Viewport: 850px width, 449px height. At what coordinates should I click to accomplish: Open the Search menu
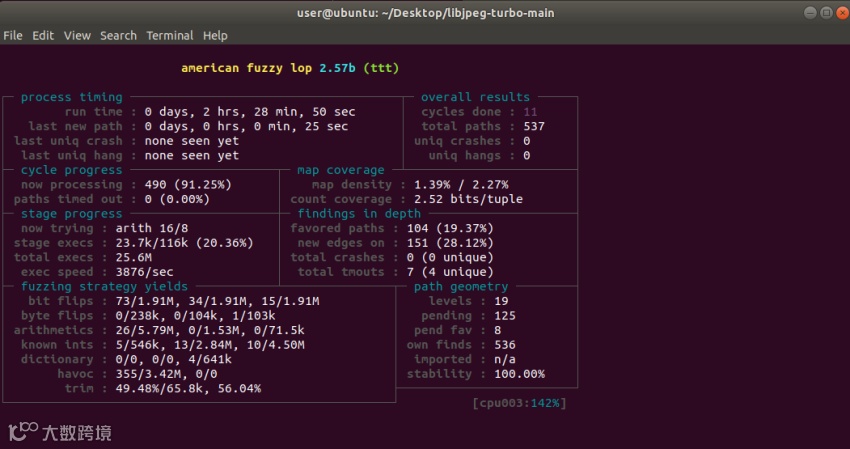click(x=118, y=36)
